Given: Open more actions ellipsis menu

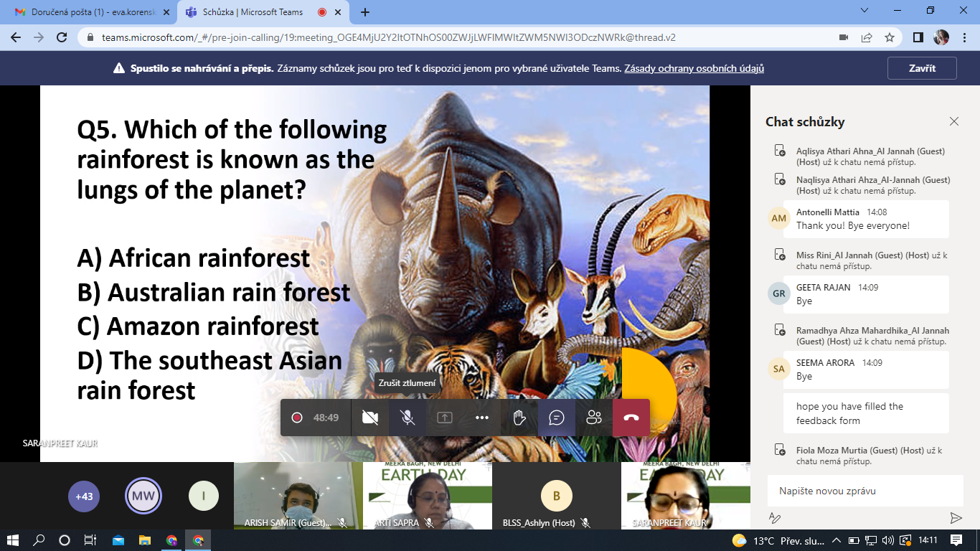Looking at the screenshot, I should (482, 418).
